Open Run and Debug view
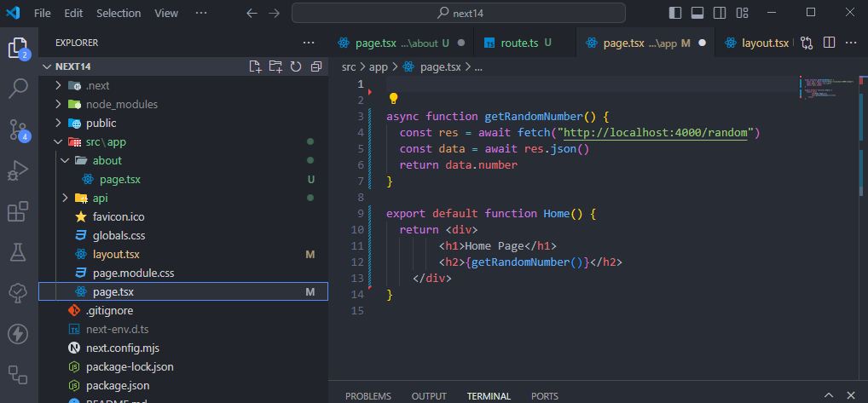 (19, 170)
